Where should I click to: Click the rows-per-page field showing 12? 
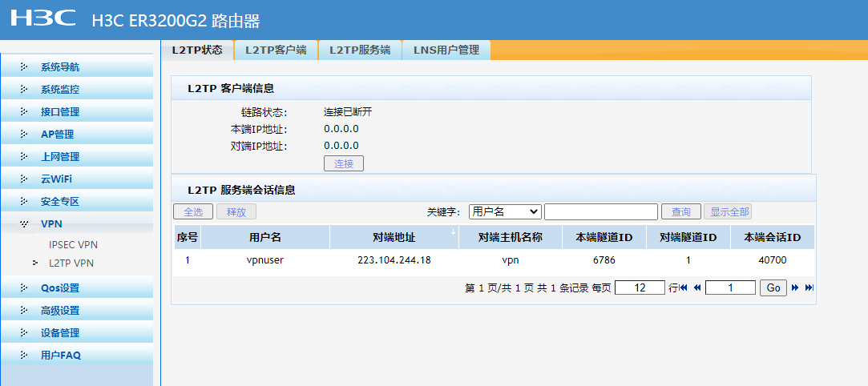pyautogui.click(x=640, y=287)
